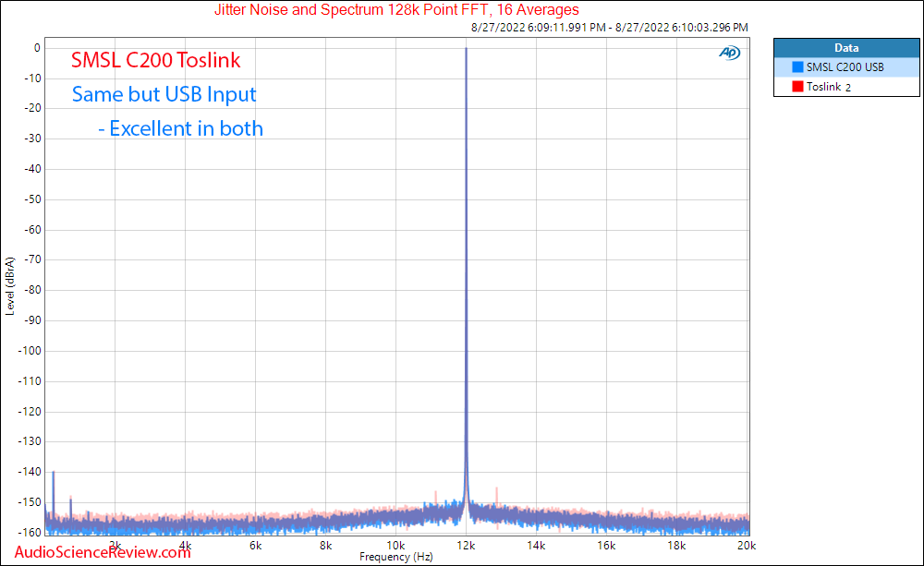Viewport: 924px width, 566px height.
Task: Click the -140 level axis label
Action: [x=30, y=472]
